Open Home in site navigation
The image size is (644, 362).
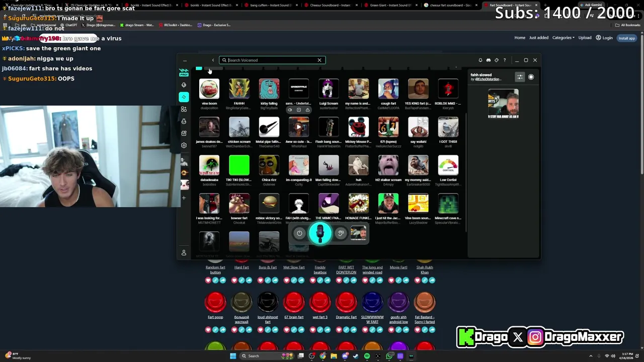coord(520,38)
